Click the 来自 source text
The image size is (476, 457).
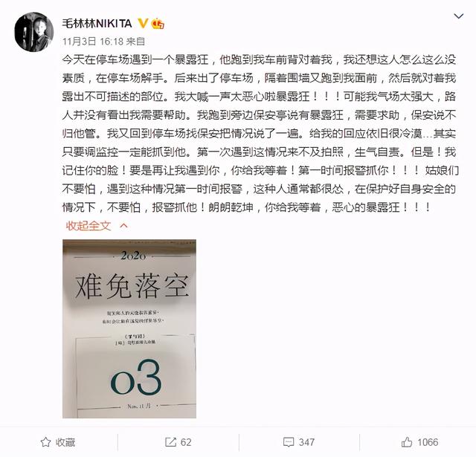135,42
